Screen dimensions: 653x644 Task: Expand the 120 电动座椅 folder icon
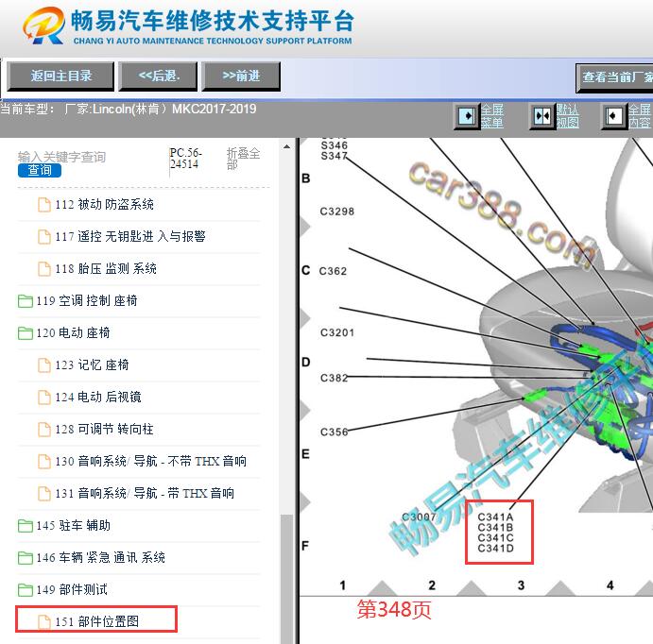26,332
